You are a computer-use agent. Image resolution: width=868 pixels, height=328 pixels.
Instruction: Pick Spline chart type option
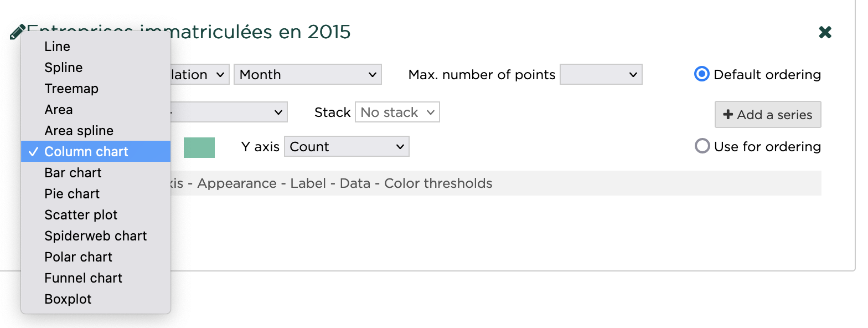tap(64, 68)
